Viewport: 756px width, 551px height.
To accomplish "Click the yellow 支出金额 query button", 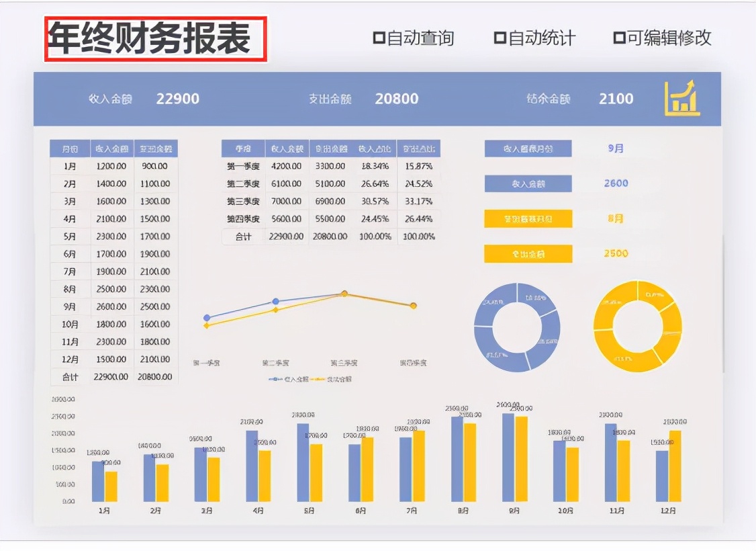I will [x=528, y=253].
